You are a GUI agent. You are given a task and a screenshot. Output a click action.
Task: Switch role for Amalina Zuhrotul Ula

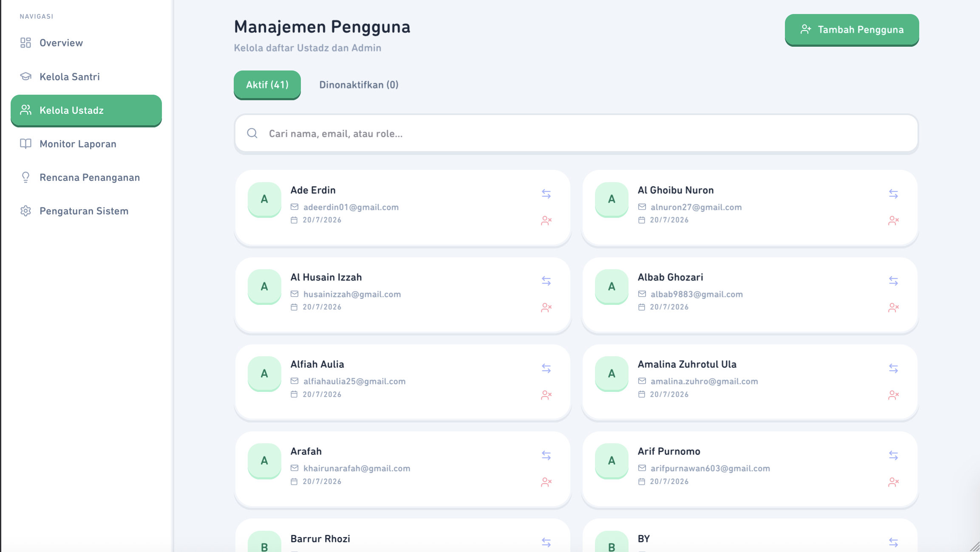tap(893, 369)
